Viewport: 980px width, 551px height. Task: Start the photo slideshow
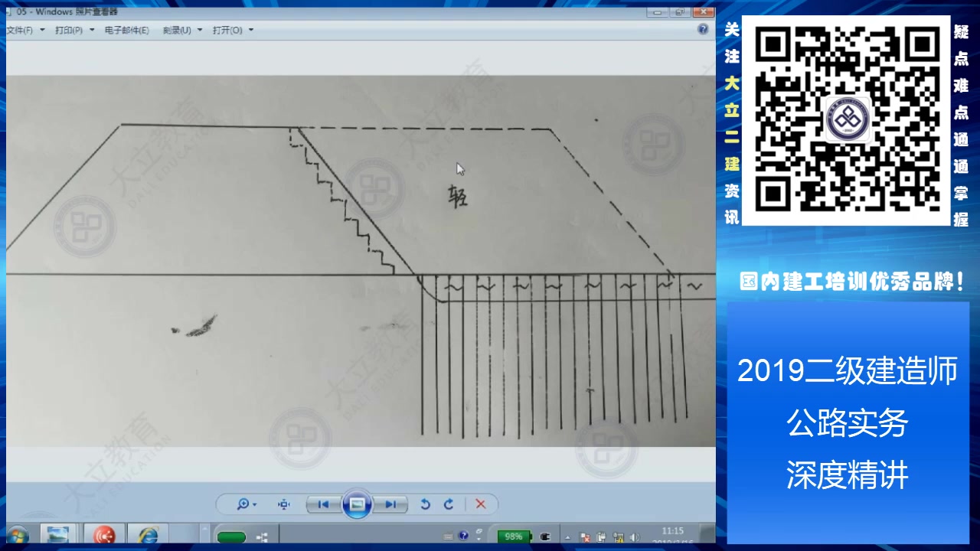356,504
